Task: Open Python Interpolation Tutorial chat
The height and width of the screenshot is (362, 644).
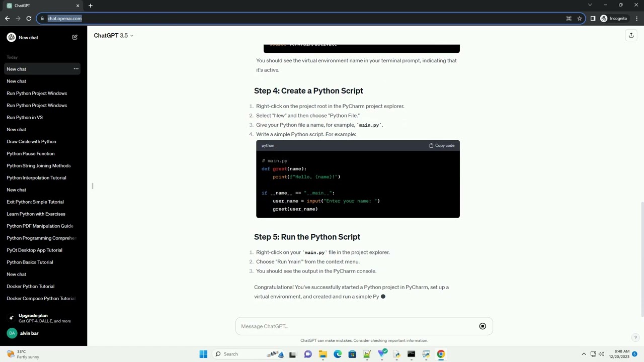Action: pyautogui.click(x=42, y=177)
